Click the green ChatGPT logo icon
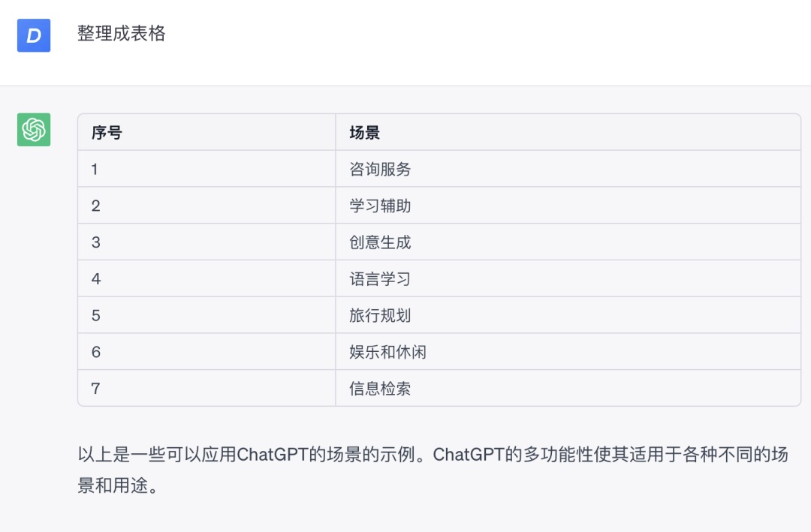Screen dimensions: 811x532 [34, 130]
